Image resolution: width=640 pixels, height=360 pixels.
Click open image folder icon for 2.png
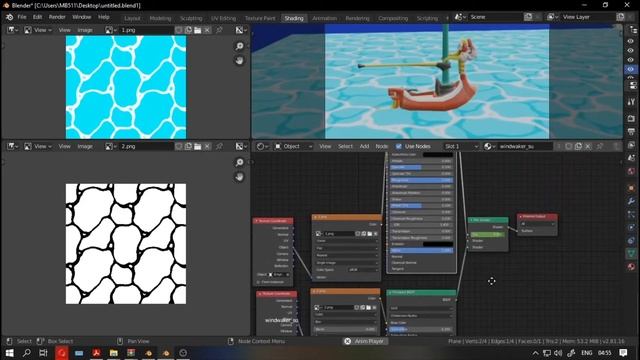click(198, 146)
